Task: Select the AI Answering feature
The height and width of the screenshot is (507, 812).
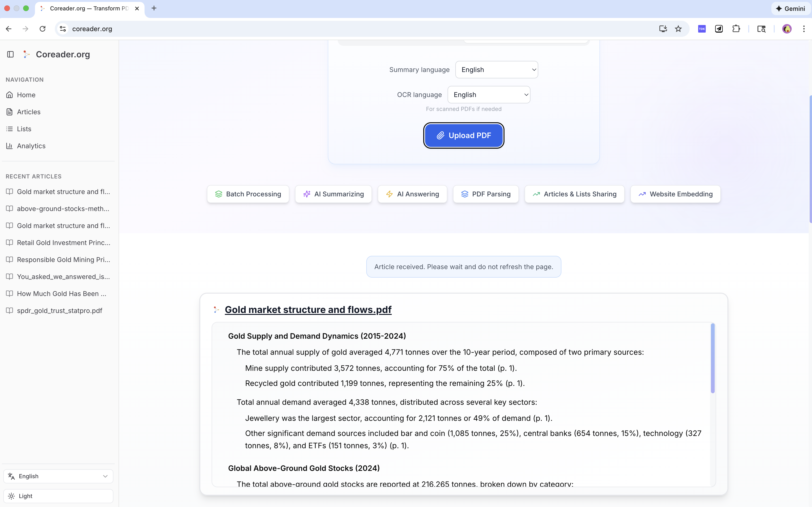Action: (412, 194)
